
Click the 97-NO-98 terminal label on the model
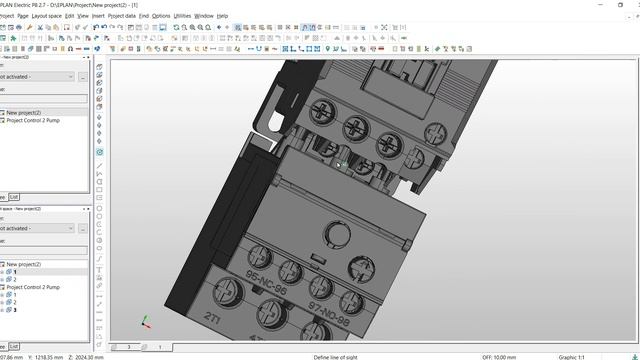(x=329, y=314)
